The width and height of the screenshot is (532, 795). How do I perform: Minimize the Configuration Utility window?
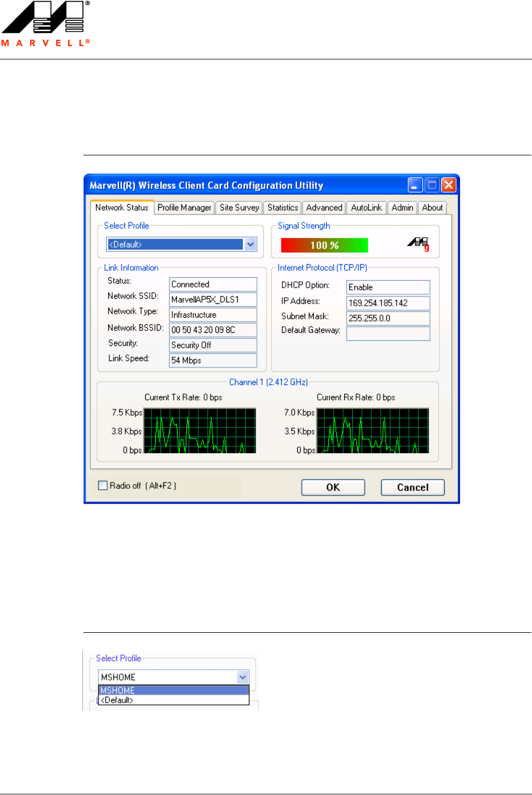click(415, 185)
